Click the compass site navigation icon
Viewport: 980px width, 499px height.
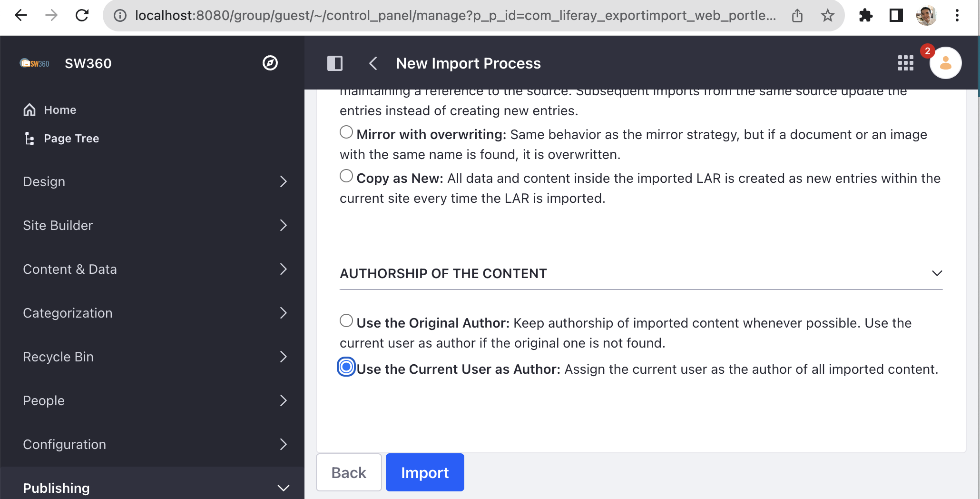pyautogui.click(x=270, y=63)
